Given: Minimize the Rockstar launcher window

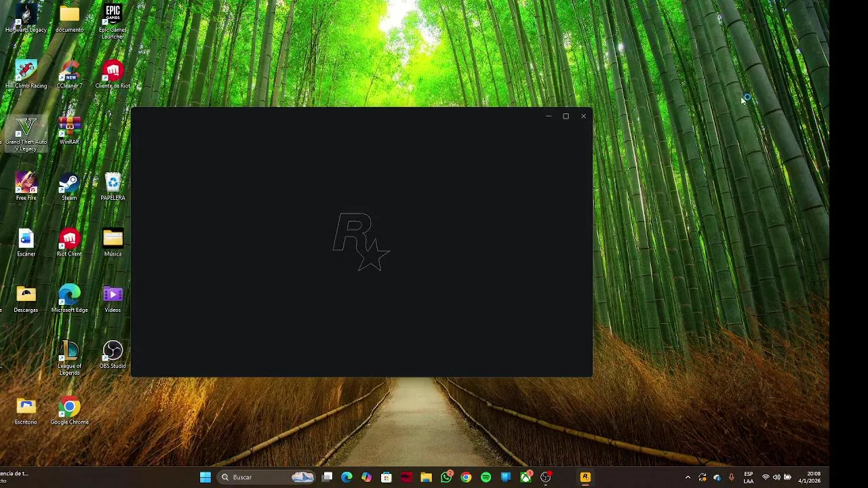Looking at the screenshot, I should pyautogui.click(x=549, y=116).
